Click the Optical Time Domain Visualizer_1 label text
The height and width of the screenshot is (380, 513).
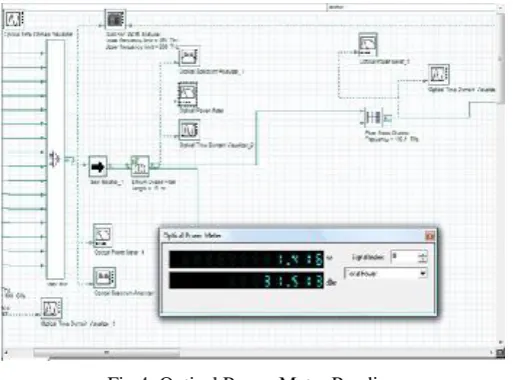pos(78,324)
